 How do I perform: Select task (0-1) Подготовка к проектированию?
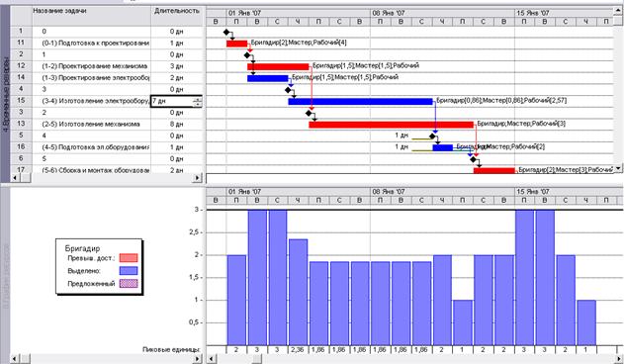coord(96,43)
